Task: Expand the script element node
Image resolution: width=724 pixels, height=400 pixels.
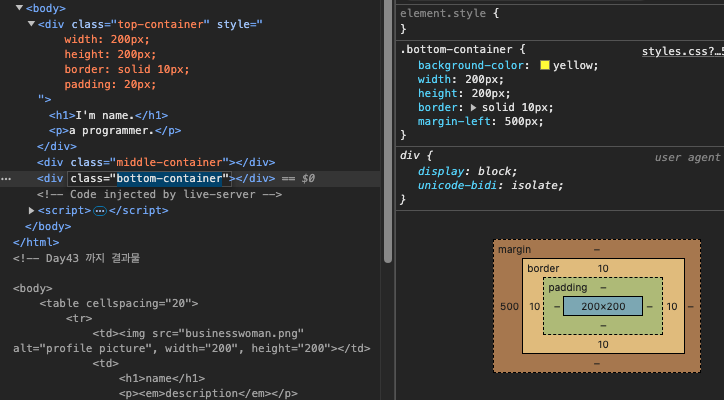Action: click(31, 210)
